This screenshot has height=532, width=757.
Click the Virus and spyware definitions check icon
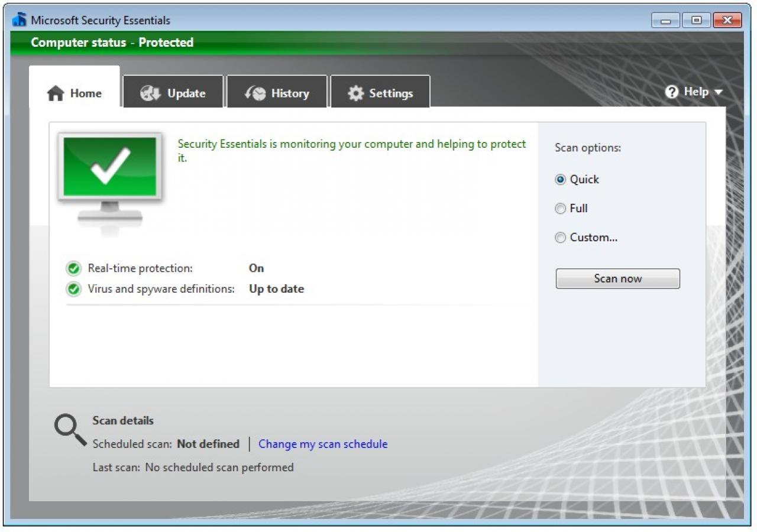coord(73,290)
